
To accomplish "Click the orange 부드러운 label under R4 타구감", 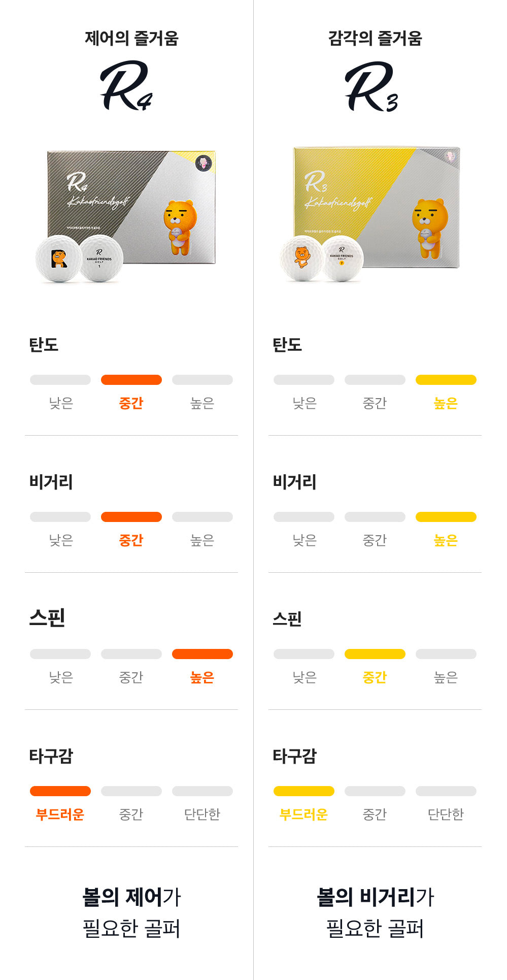I will 60,814.
